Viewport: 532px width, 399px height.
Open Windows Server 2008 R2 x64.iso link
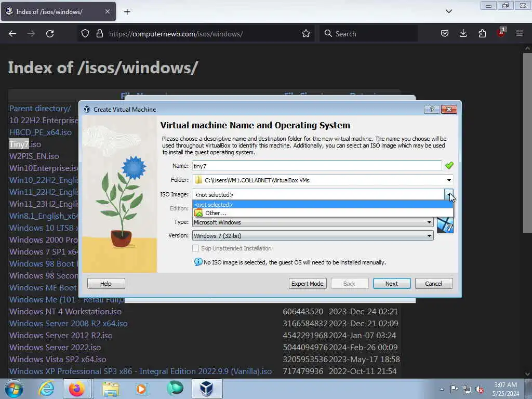pyautogui.click(x=68, y=323)
